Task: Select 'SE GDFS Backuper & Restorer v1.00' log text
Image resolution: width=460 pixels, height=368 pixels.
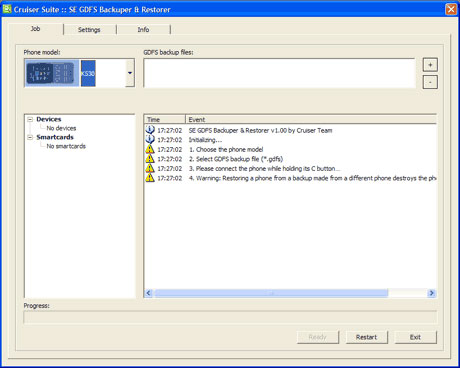Action: click(x=260, y=130)
